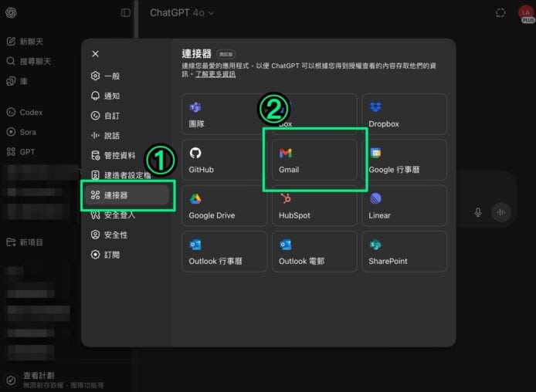Click 查看計劃 at sidebar bottom

pos(39,376)
